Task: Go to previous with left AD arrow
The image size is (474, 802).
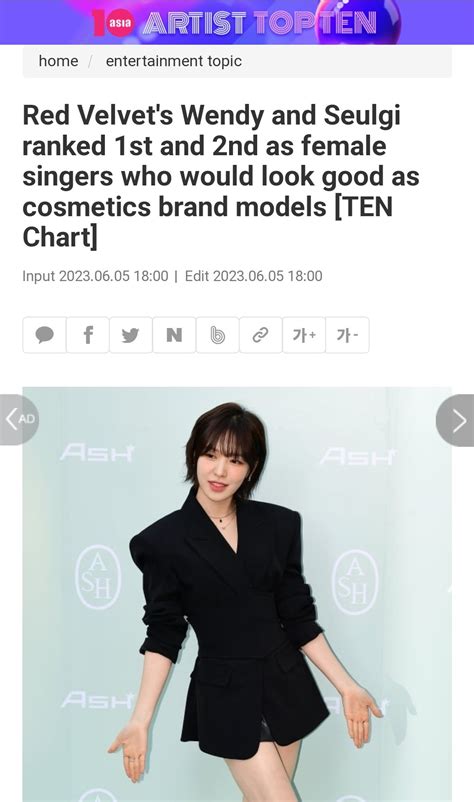Action: (x=19, y=419)
